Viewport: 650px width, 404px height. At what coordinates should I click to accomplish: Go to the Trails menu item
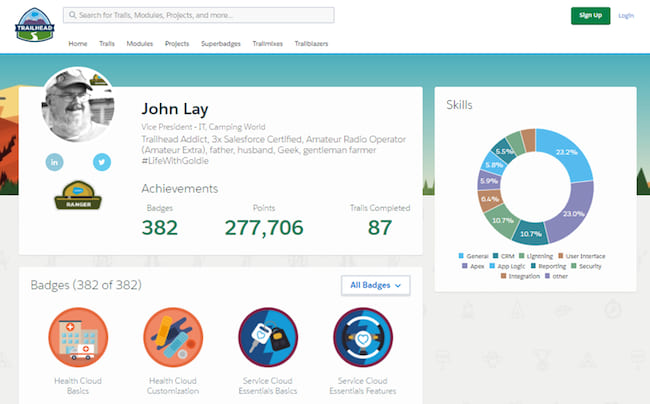click(107, 44)
